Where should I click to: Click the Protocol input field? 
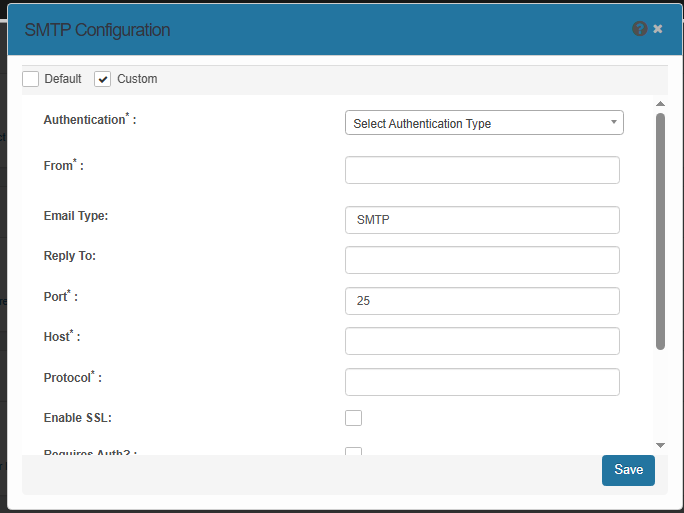pyautogui.click(x=482, y=382)
